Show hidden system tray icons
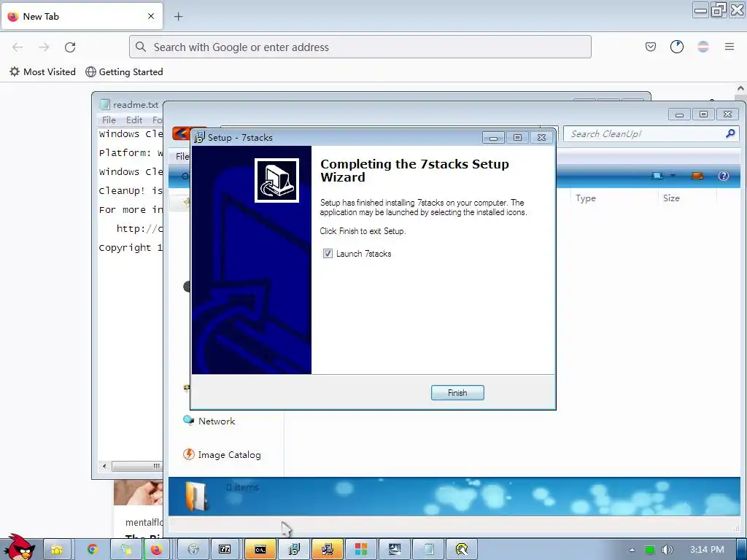The image size is (747, 560). [632, 550]
